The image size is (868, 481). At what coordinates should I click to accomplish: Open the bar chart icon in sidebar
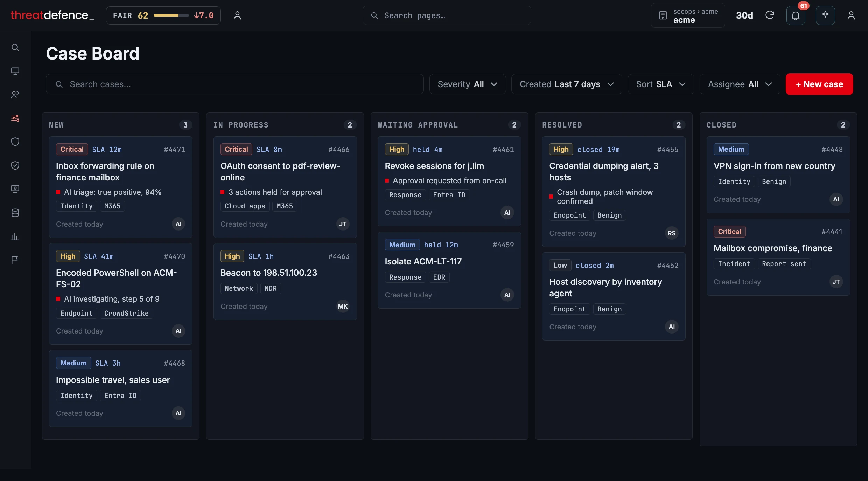[x=15, y=236]
